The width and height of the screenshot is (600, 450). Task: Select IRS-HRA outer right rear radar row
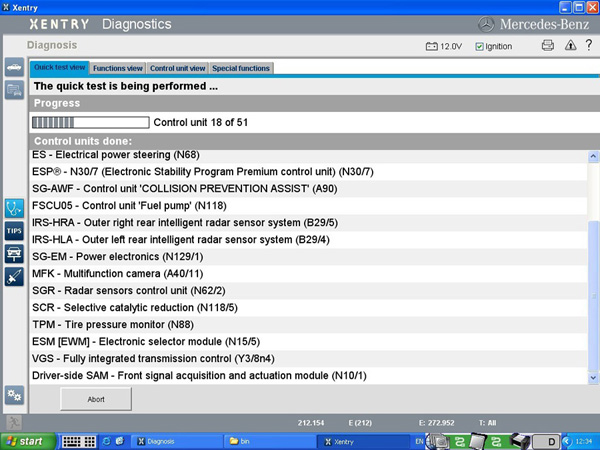tap(308, 223)
